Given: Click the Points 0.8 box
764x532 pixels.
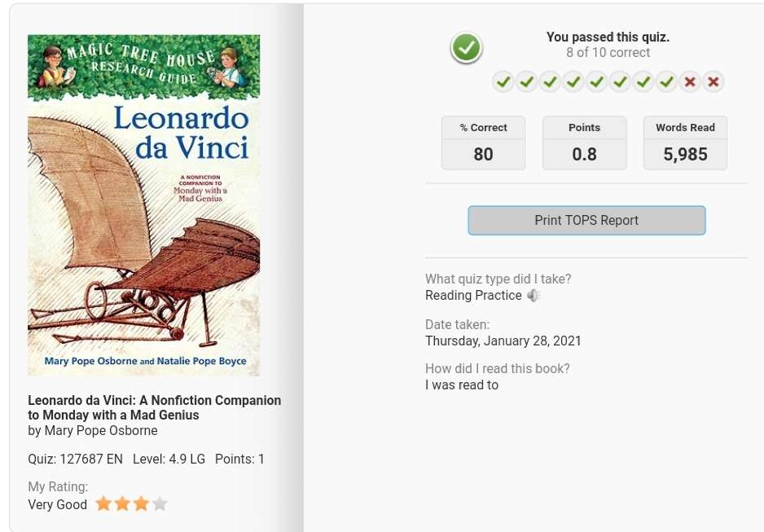Looking at the screenshot, I should 584,143.
